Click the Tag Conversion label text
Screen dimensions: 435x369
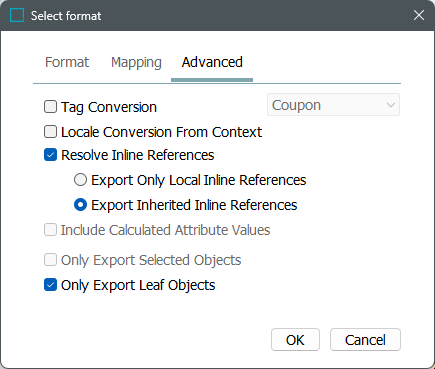tap(109, 107)
